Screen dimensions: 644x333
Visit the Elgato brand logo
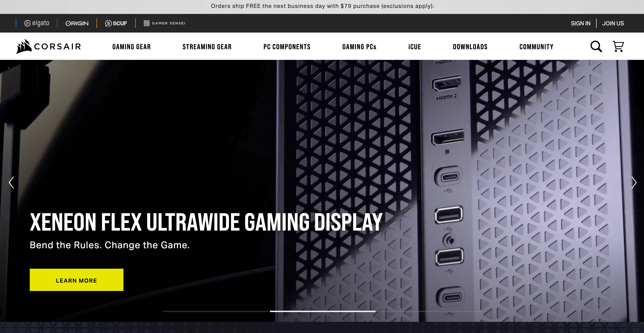point(37,23)
